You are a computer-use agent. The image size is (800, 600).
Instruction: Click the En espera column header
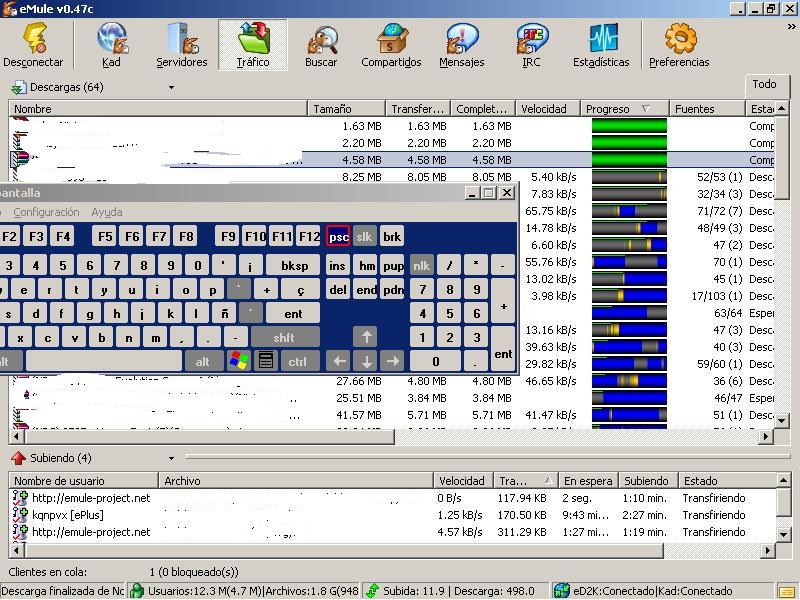click(588, 481)
